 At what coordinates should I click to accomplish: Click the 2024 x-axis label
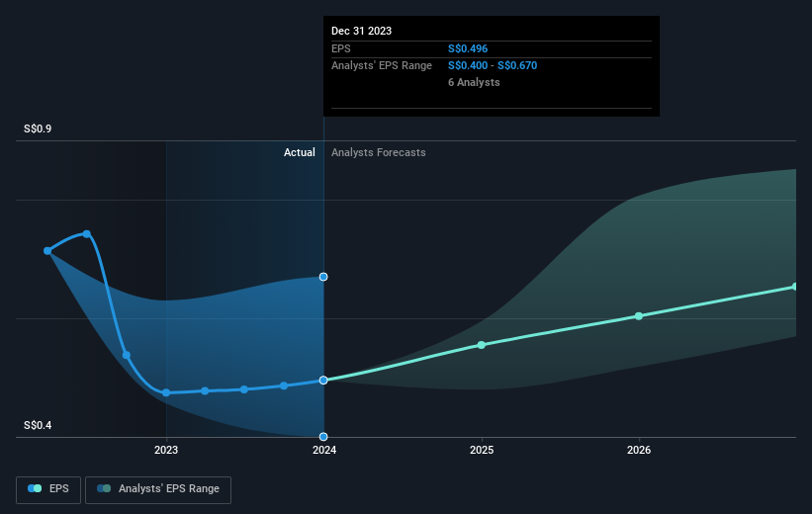click(324, 450)
